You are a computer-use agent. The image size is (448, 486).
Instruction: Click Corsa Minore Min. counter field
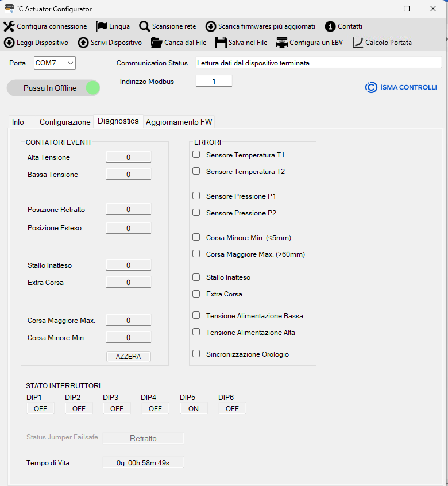click(129, 337)
